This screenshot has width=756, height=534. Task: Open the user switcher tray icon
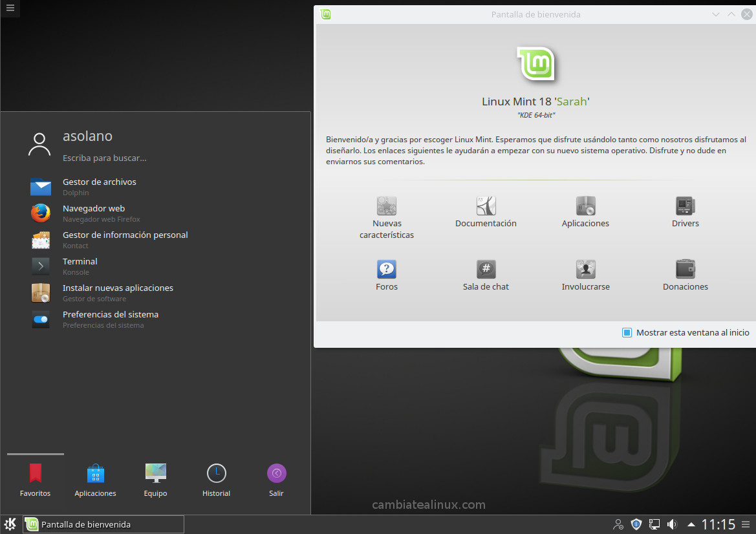pyautogui.click(x=618, y=524)
